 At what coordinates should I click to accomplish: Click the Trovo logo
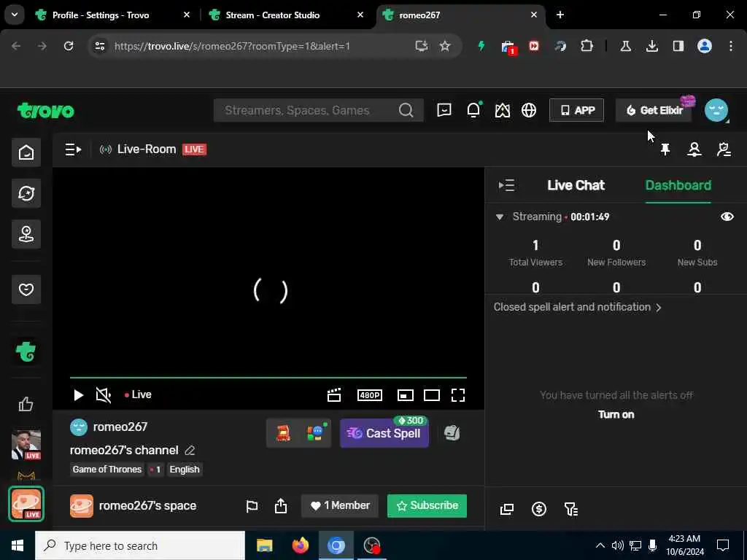point(46,111)
